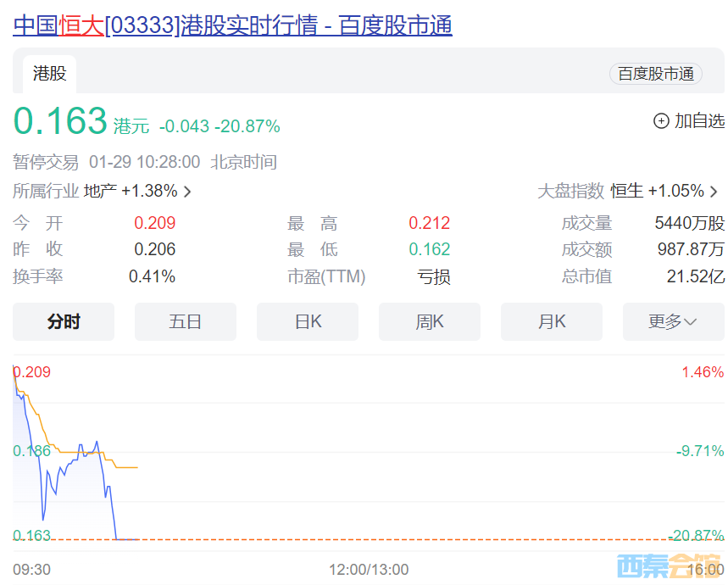This screenshot has height=585, width=728.
Task: Show the 日K candlestick chart
Action: tap(307, 321)
